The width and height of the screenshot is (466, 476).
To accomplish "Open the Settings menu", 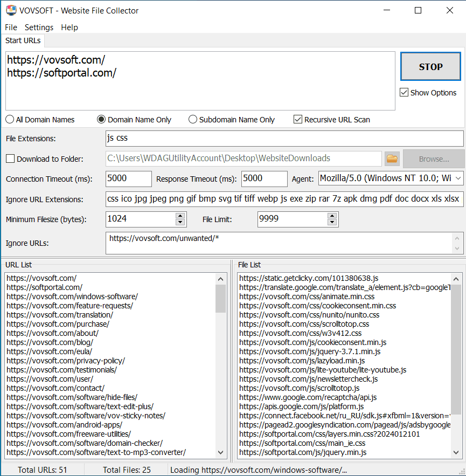I will coord(39,27).
